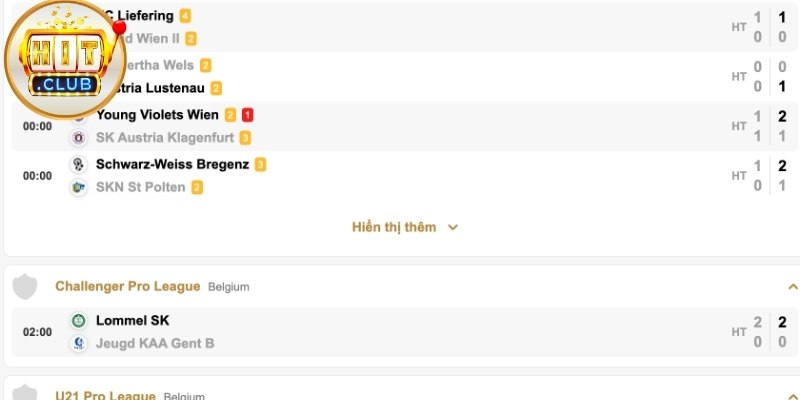This screenshot has height=400, width=800.
Task: Click the SKN St Polten team crest
Action: point(78,187)
